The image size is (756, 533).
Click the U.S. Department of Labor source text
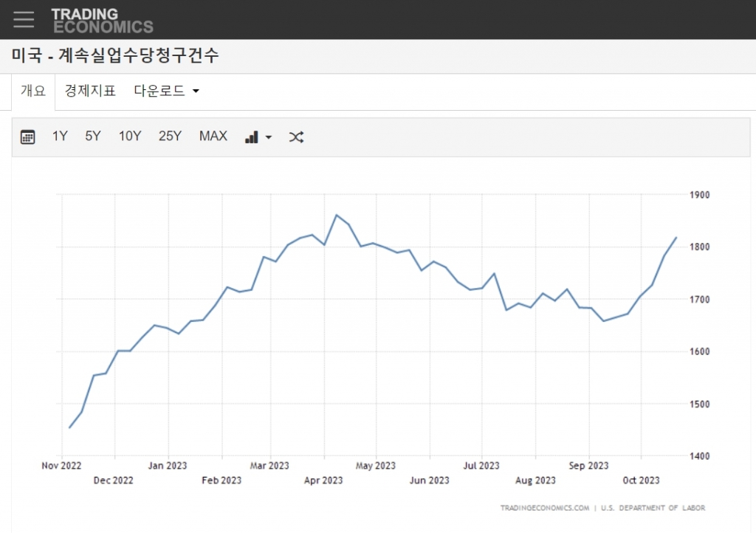(x=653, y=508)
